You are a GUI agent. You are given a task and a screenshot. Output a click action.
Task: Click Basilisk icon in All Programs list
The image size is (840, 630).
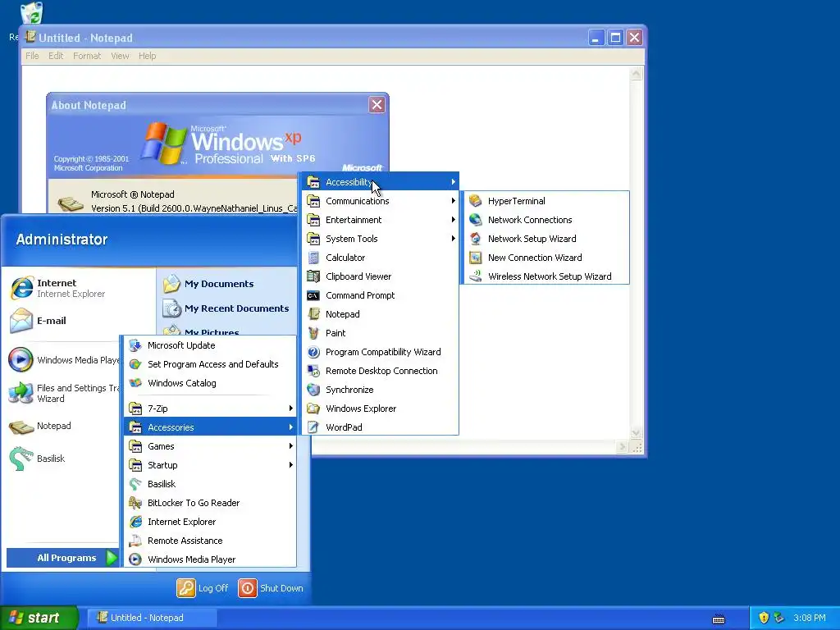click(135, 484)
